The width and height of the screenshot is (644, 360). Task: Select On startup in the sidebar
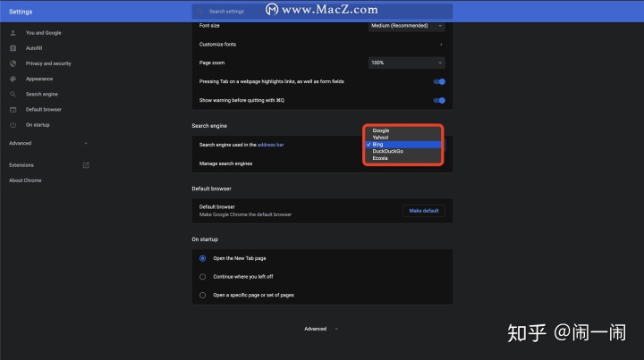[38, 125]
